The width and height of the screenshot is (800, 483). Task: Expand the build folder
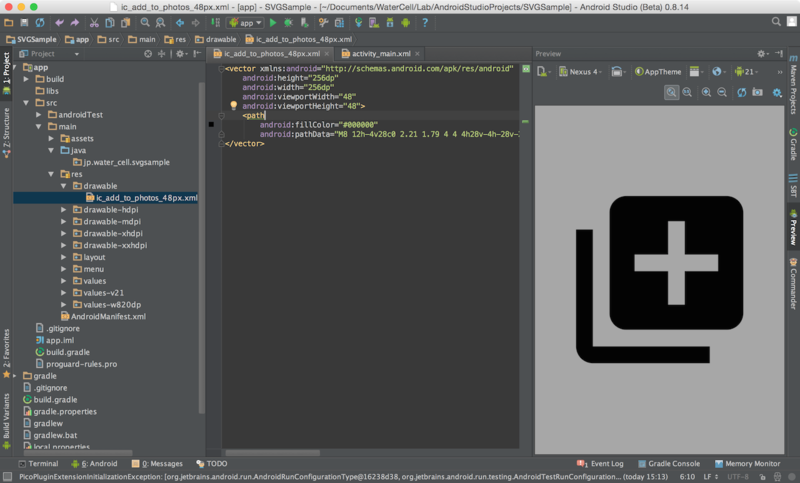(26, 79)
